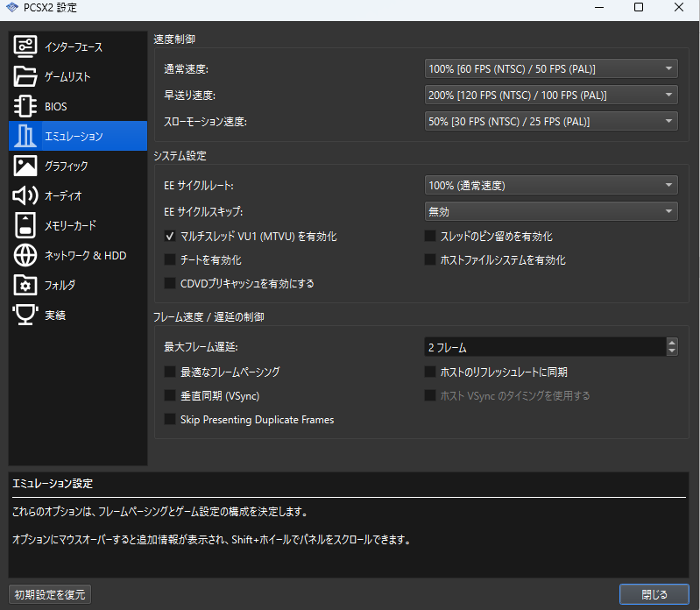The width and height of the screenshot is (700, 610).
Task: Check Skip Presenting Duplicate Frames
Action: (170, 419)
